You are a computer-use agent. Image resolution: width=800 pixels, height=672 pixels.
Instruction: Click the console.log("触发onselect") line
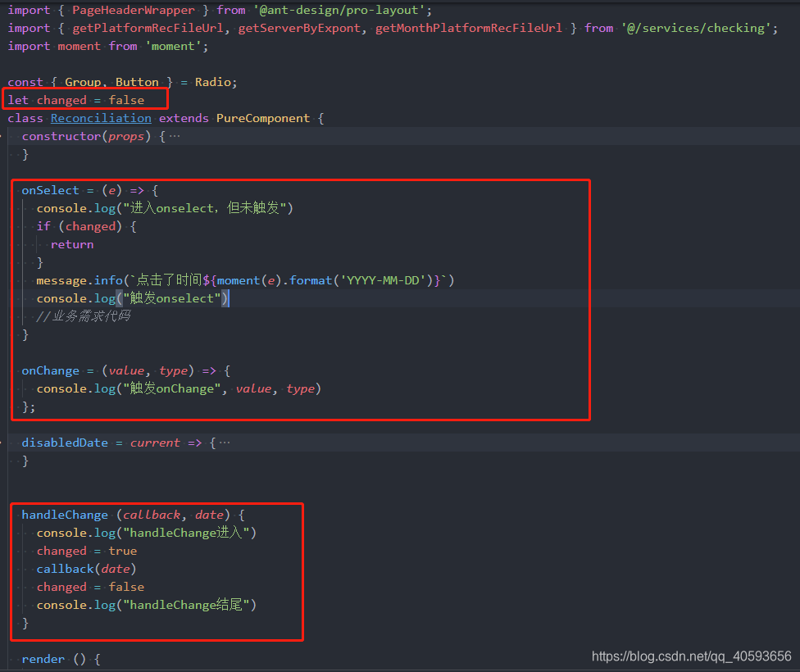click(x=133, y=298)
